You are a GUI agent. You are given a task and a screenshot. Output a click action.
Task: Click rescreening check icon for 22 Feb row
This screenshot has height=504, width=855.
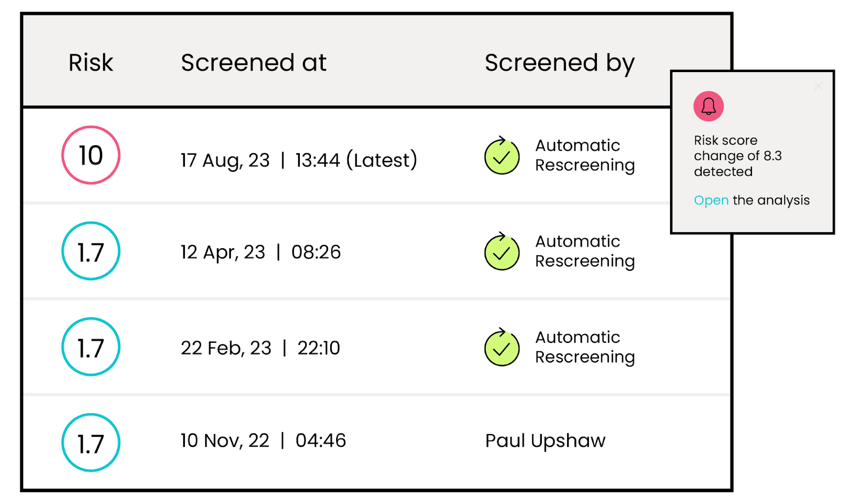(x=502, y=348)
